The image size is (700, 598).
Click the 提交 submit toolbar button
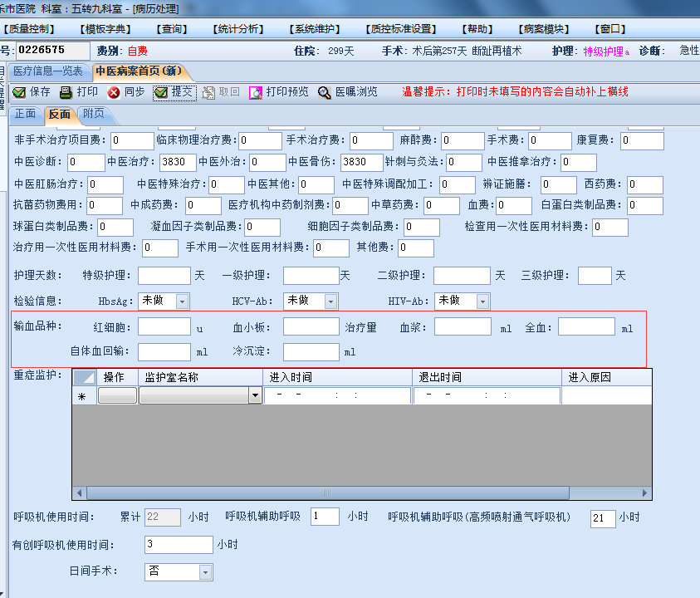tap(174, 92)
